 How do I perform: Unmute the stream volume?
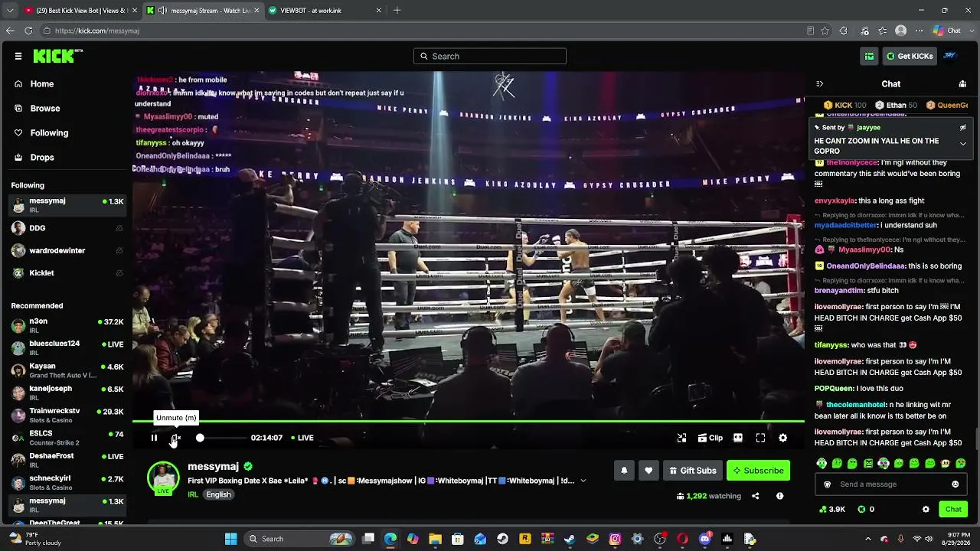176,438
